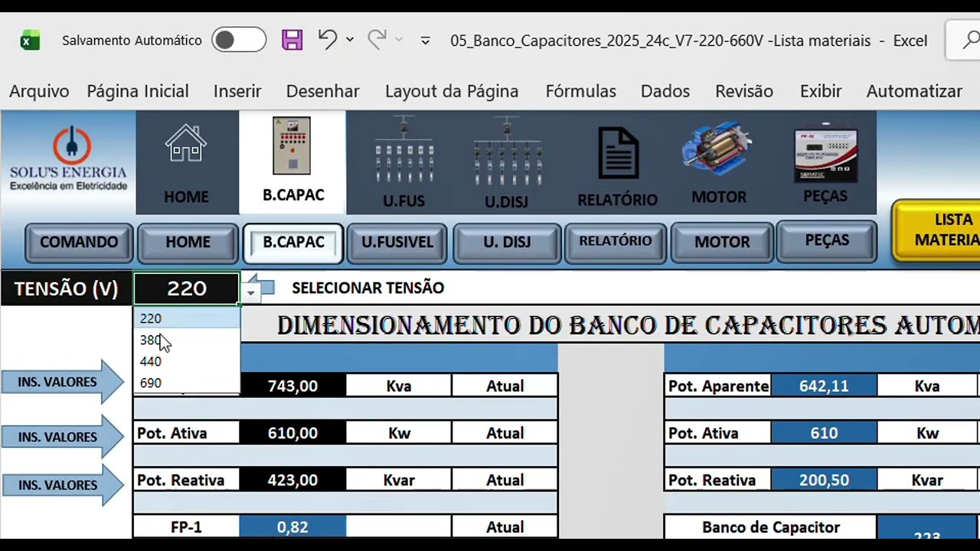Select 220 in the voltage list
The width and height of the screenshot is (980, 551).
(187, 318)
